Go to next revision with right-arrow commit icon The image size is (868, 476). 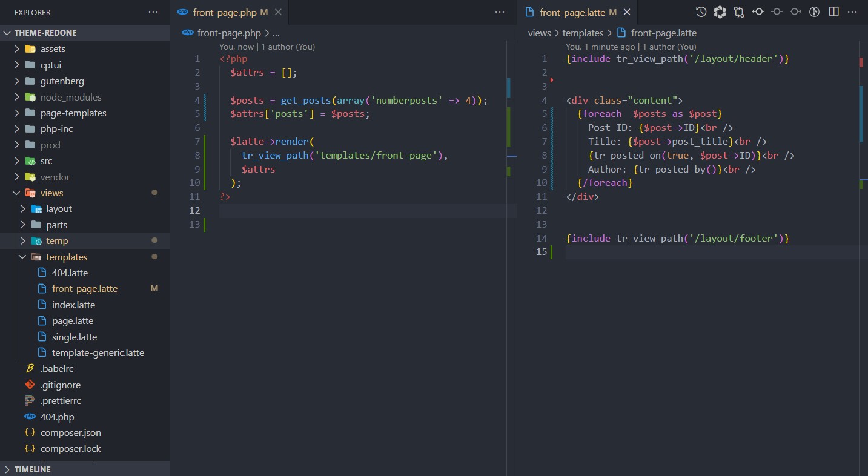(x=796, y=12)
